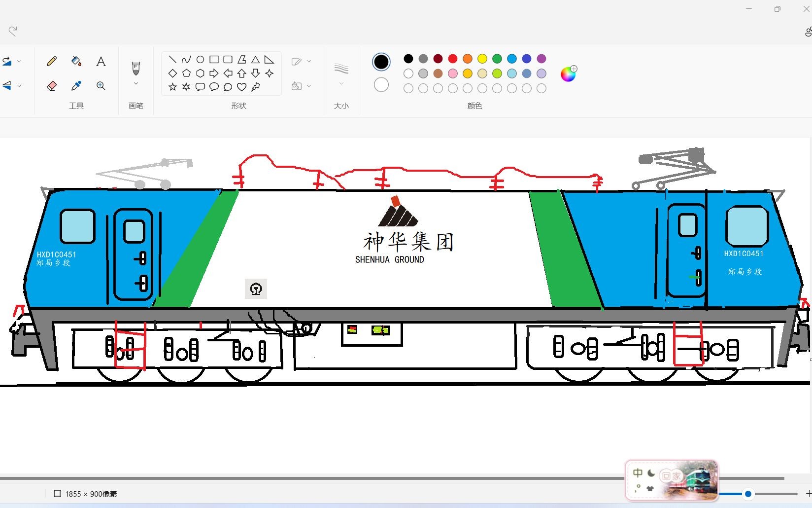This screenshot has height=508, width=812.
Task: Select the isosceles Triangle shape
Action: click(x=255, y=60)
